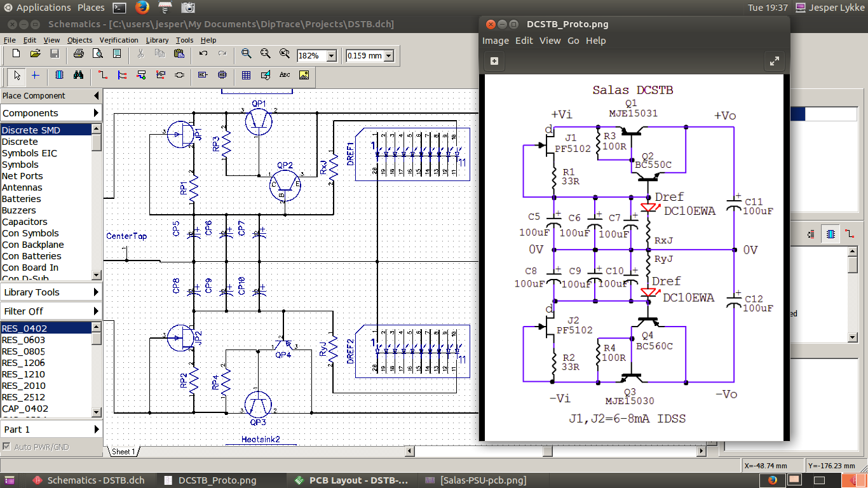Undo the last action
868x488 pixels.
point(203,55)
